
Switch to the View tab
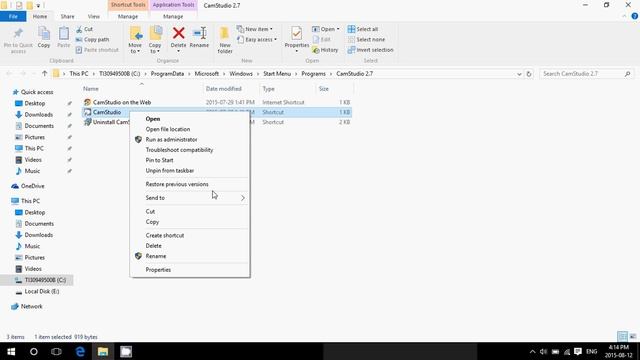click(x=93, y=16)
